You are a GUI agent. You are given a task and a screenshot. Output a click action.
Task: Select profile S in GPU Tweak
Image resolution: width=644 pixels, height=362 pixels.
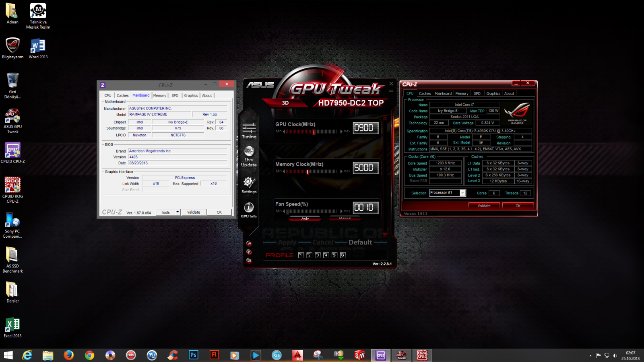click(x=334, y=255)
